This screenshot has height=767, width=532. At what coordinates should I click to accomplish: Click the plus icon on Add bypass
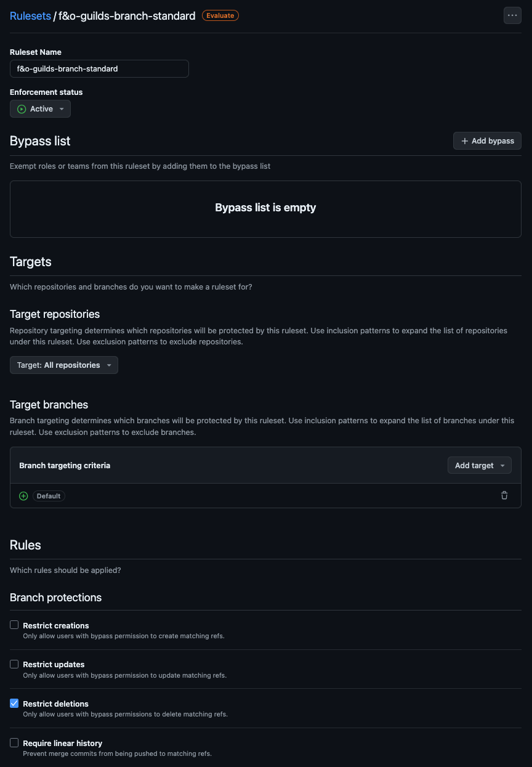pos(464,140)
